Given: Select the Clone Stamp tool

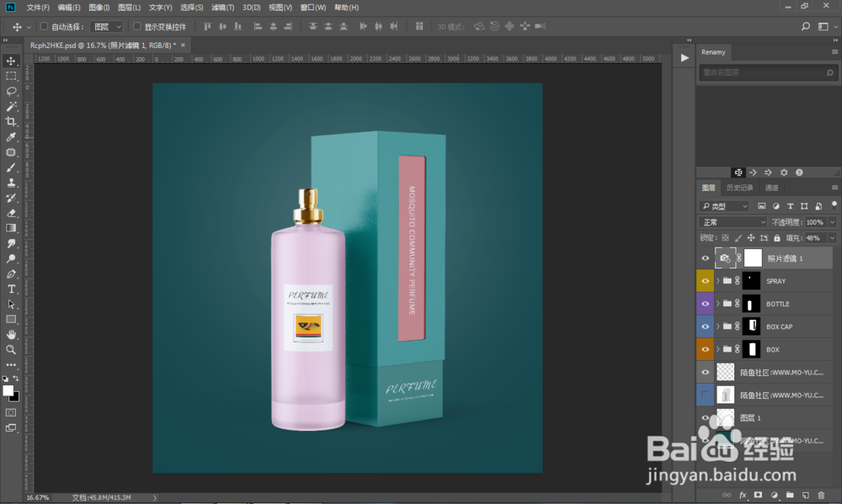Looking at the screenshot, I should [11, 183].
